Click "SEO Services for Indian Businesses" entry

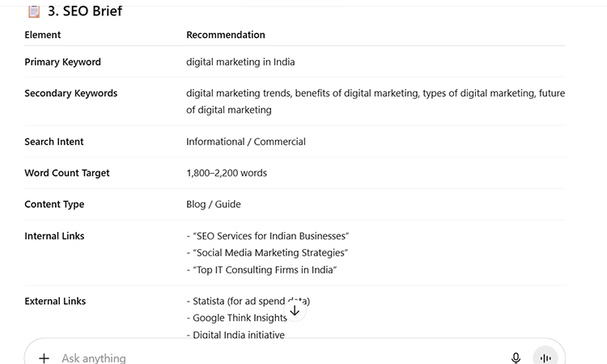pos(270,236)
